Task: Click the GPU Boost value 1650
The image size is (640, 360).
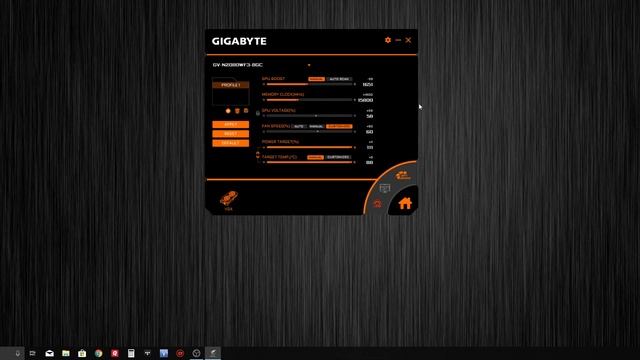Action: (x=367, y=84)
